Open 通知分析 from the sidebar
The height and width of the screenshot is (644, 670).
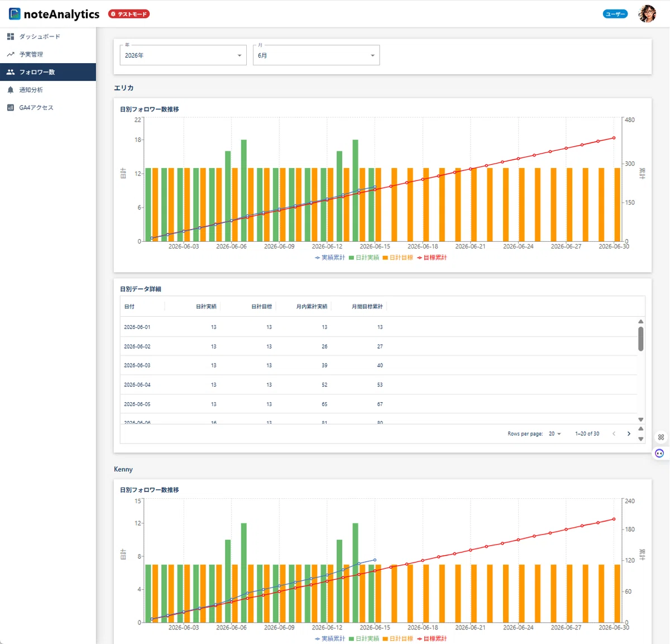pos(48,90)
